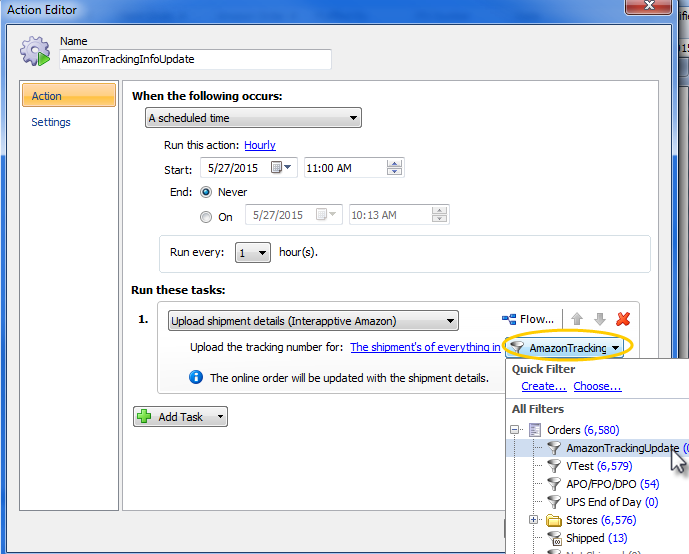Open the Flow options for task 1
The image size is (689, 554).
pos(528,319)
